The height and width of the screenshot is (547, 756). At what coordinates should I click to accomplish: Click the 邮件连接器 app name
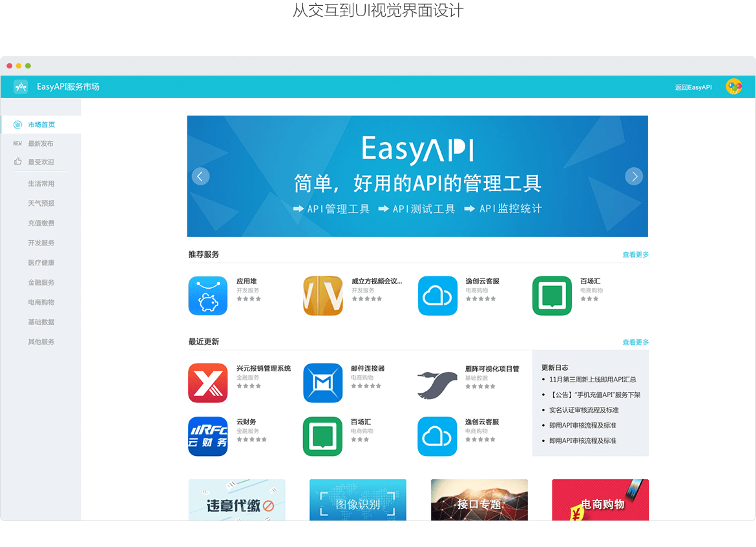coord(368,368)
